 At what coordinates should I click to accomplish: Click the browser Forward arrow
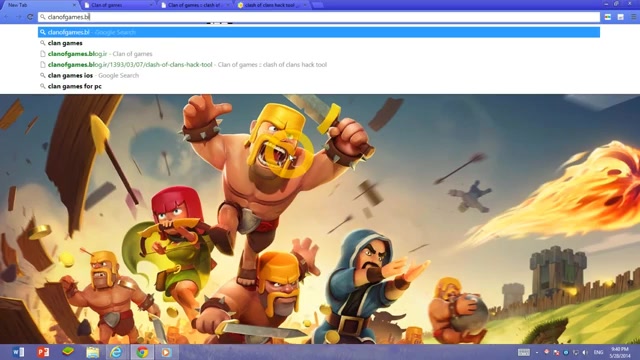tap(18, 17)
